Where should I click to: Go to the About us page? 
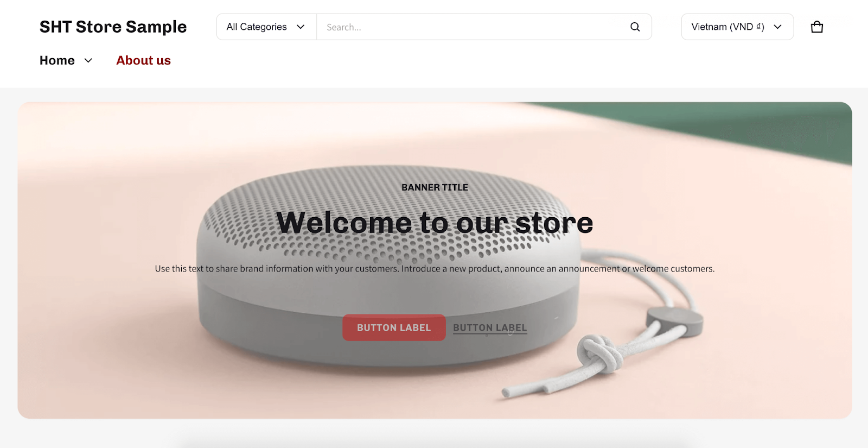click(143, 60)
